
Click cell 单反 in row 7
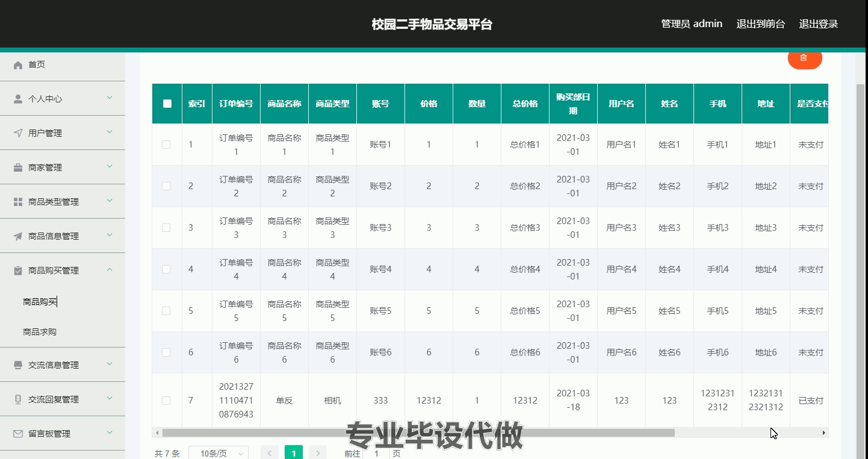(x=284, y=401)
